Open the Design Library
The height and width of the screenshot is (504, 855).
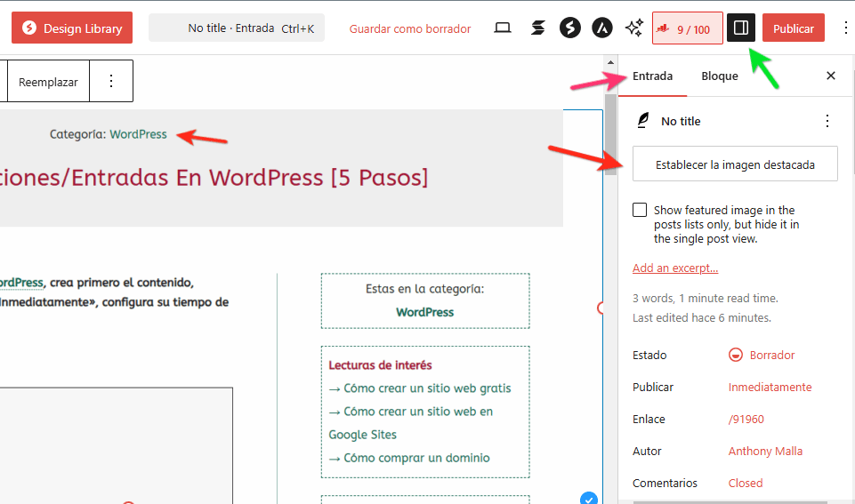point(72,28)
